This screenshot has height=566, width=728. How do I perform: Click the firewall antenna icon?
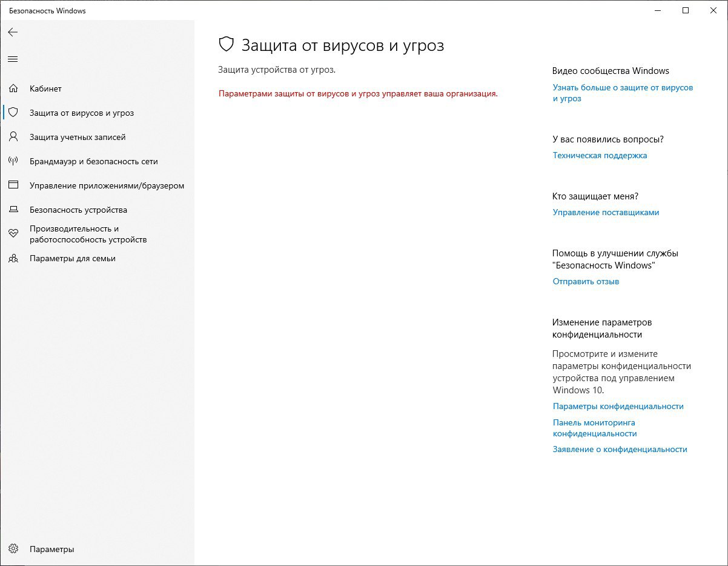(x=13, y=161)
